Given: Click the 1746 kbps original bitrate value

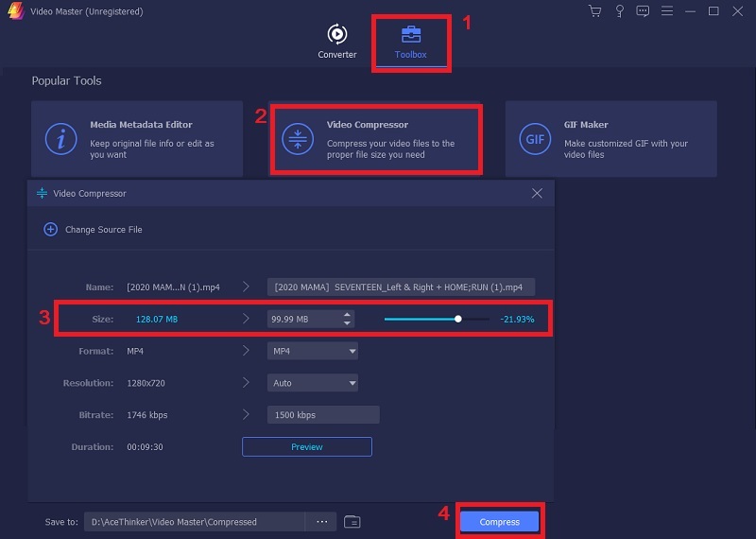Looking at the screenshot, I should (147, 415).
